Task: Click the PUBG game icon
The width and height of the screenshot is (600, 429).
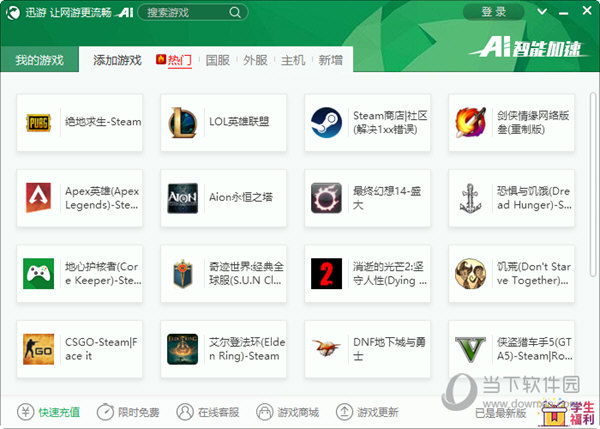Action: pos(38,122)
